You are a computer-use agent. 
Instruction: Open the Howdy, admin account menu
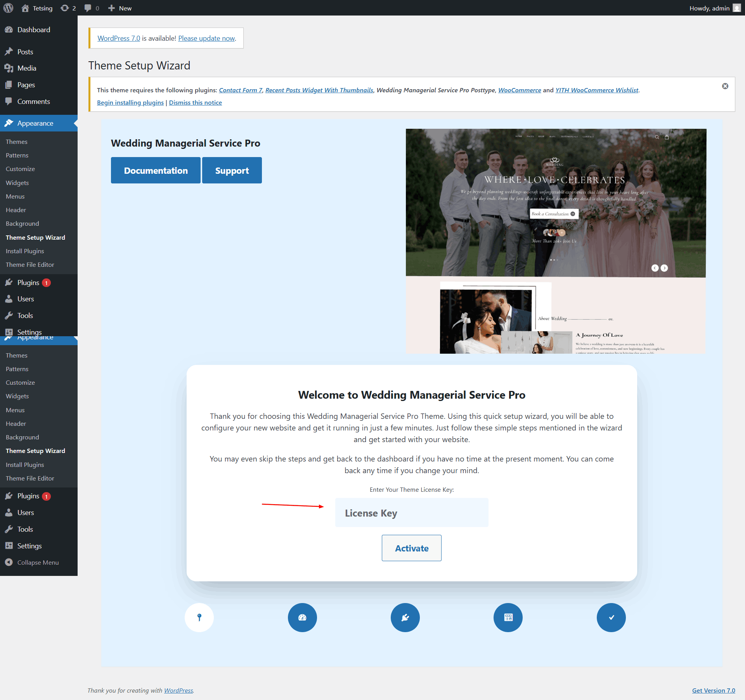pyautogui.click(x=715, y=8)
